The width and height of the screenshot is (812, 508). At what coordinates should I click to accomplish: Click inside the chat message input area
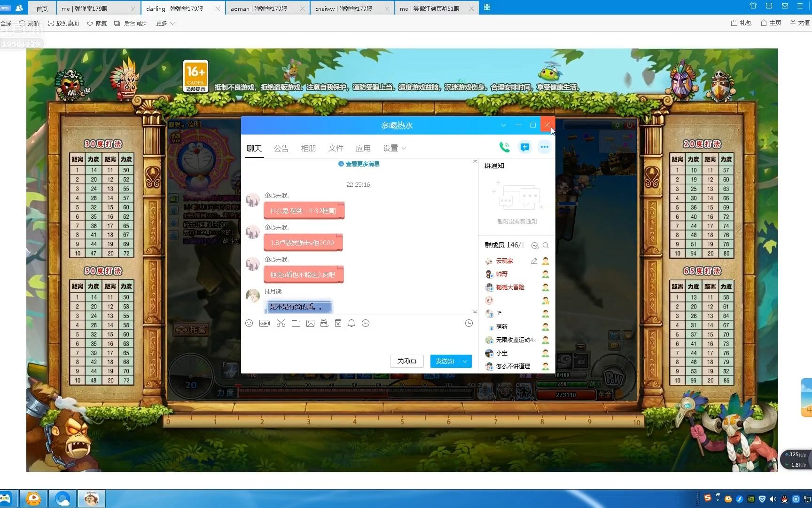[359, 341]
